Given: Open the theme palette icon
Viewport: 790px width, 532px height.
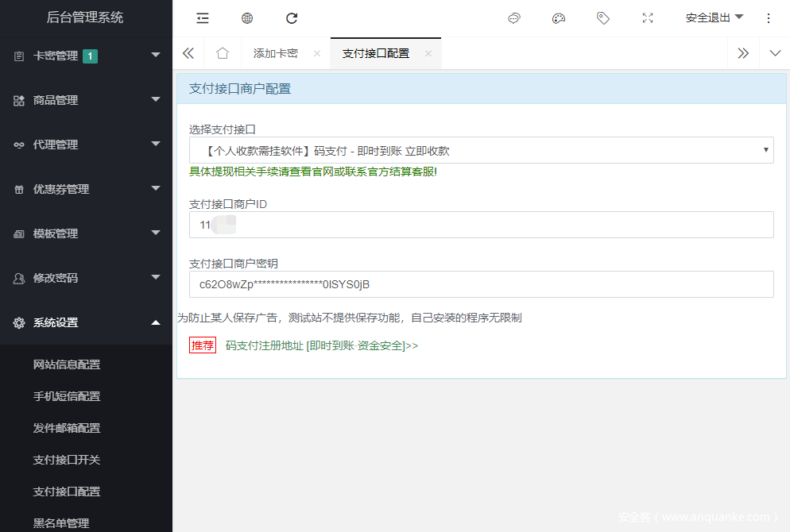Looking at the screenshot, I should 559,18.
